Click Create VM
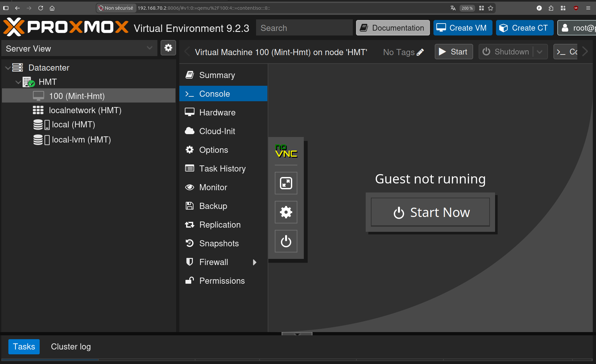 [x=462, y=28]
